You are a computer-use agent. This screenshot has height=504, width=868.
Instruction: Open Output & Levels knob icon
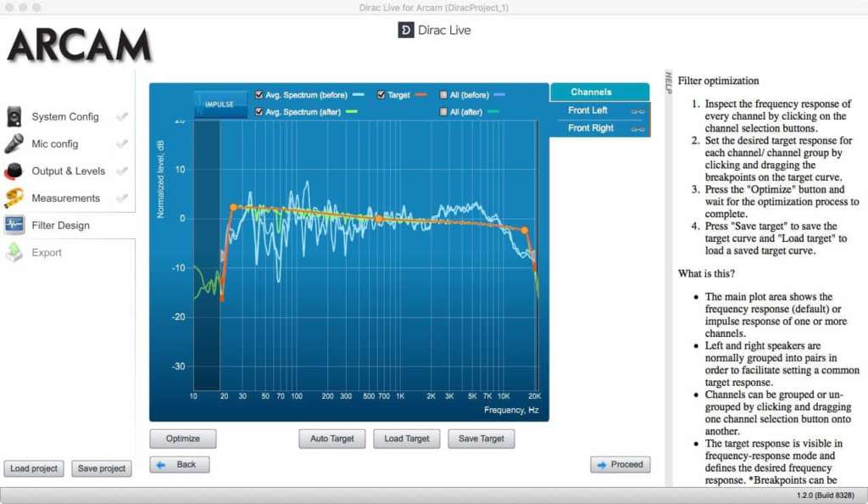14,171
